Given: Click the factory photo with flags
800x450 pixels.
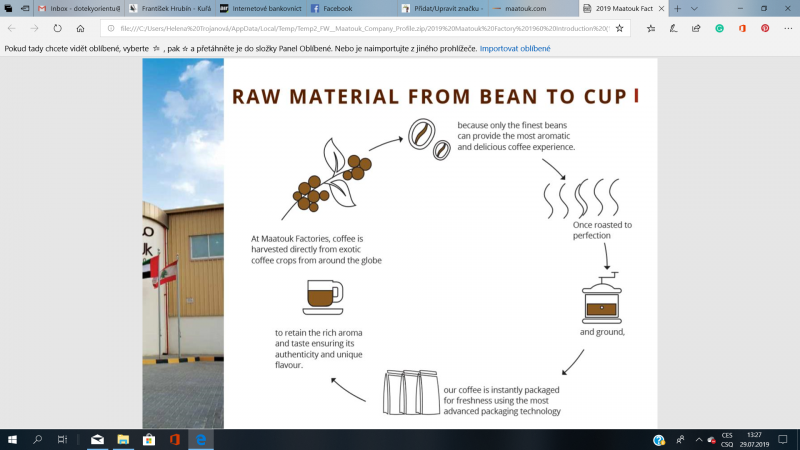Looking at the screenshot, I should [183, 243].
